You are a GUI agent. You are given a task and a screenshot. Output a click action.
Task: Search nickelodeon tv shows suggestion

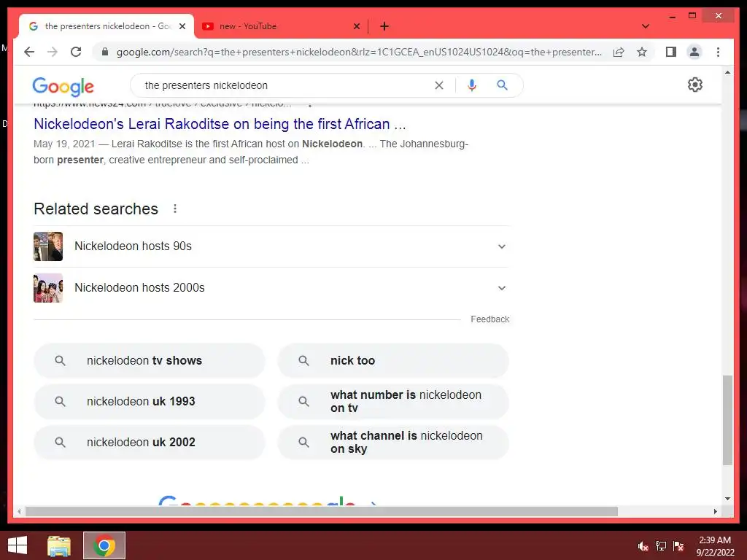[149, 360]
